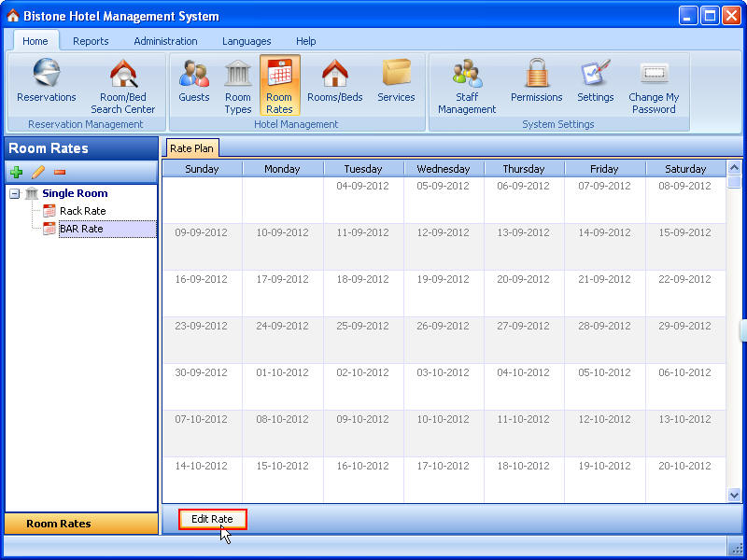The width and height of the screenshot is (747, 560).
Task: Open the Permissions screen
Action: [536, 82]
